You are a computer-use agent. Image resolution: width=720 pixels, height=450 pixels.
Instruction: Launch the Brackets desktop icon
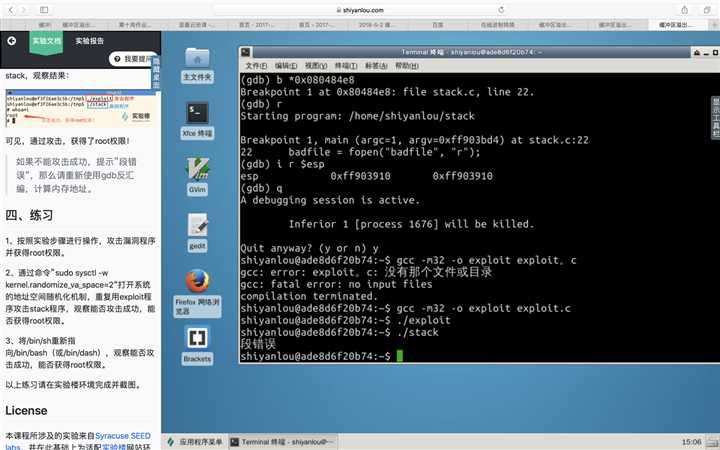click(x=197, y=345)
